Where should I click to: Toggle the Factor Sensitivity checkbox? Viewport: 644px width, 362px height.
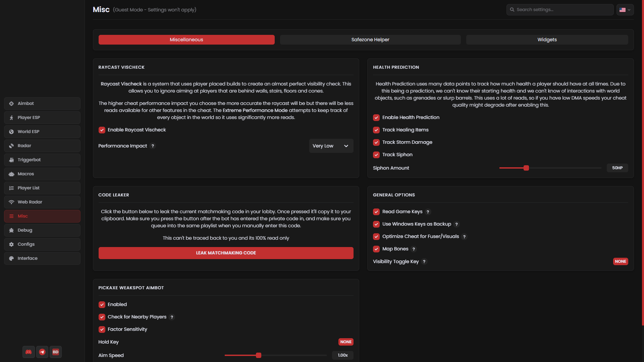pos(102,329)
